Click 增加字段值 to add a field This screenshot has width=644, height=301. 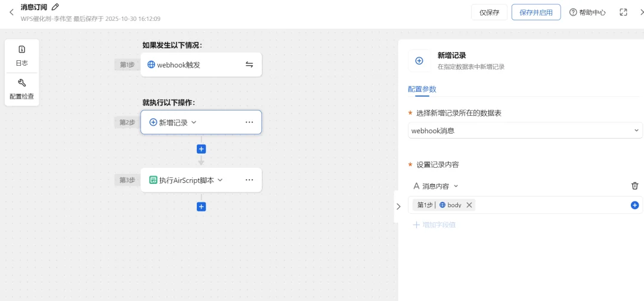point(434,225)
